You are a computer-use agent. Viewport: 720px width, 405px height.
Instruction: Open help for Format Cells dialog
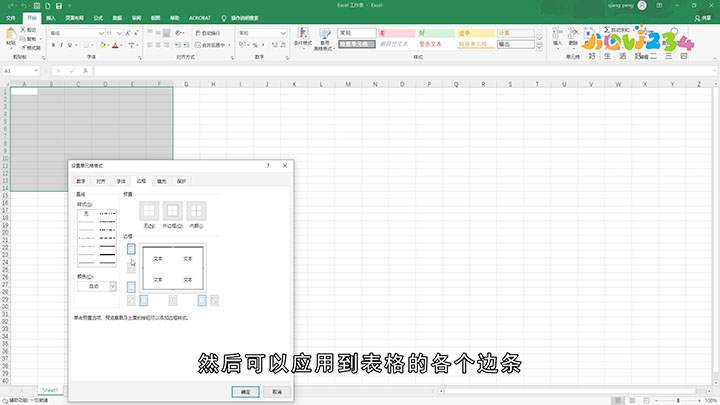[268, 165]
